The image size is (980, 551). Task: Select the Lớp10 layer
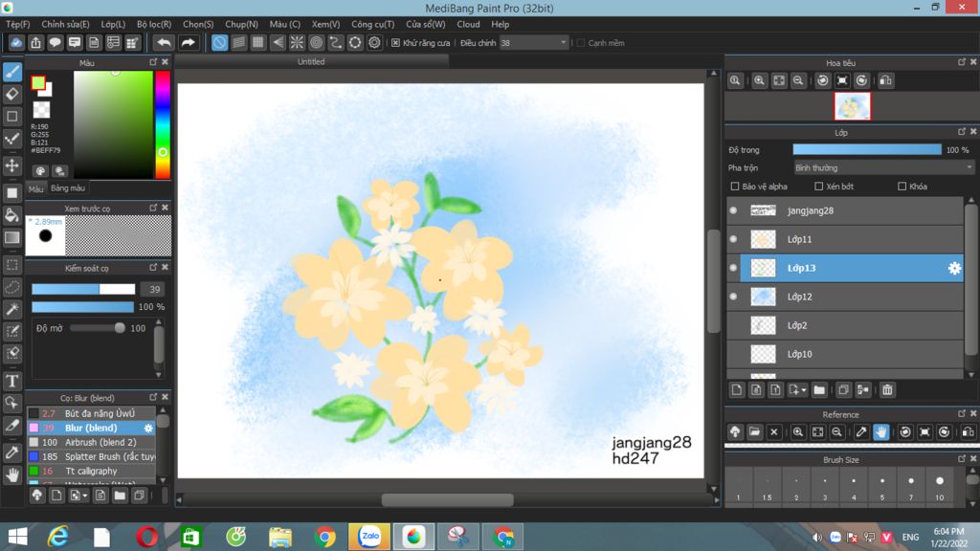845,354
